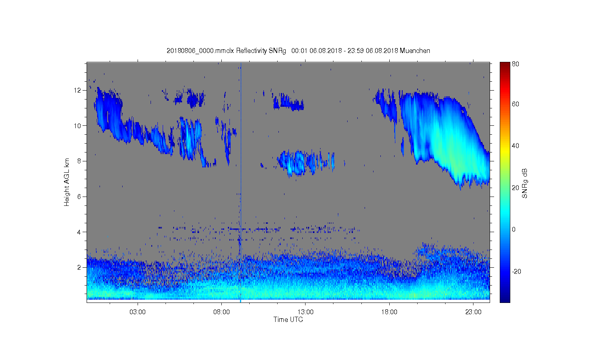Click the height axis tick label 10
The image size is (607, 364).
pyautogui.click(x=77, y=125)
